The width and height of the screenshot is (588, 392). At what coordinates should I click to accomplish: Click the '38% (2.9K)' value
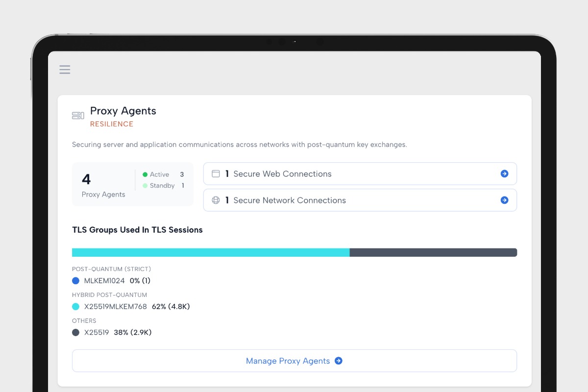pos(133,333)
